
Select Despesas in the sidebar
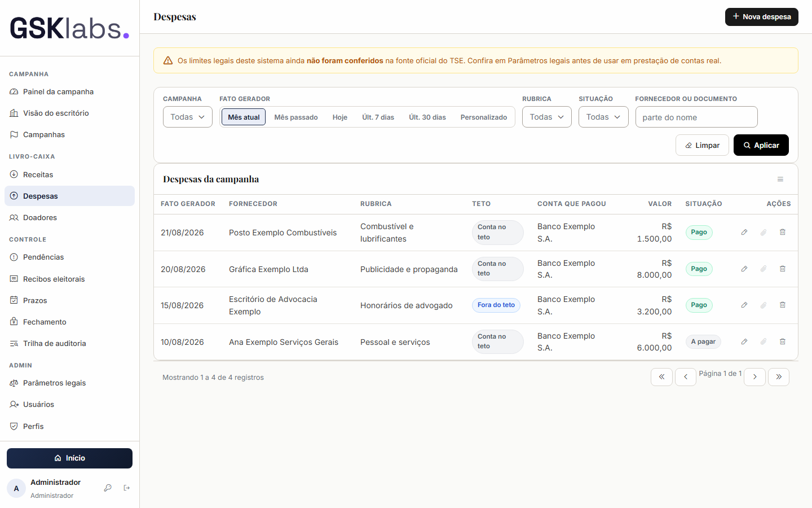pyautogui.click(x=69, y=196)
